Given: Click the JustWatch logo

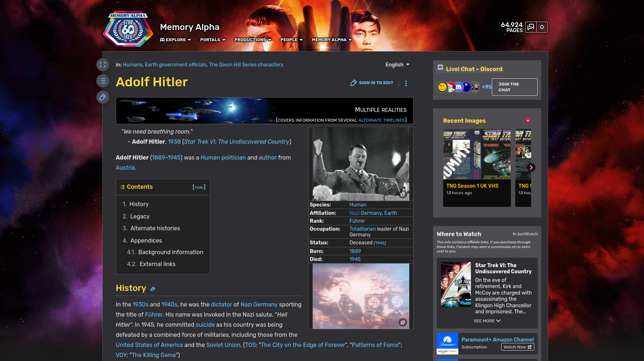Looking at the screenshot, I should pos(525,234).
